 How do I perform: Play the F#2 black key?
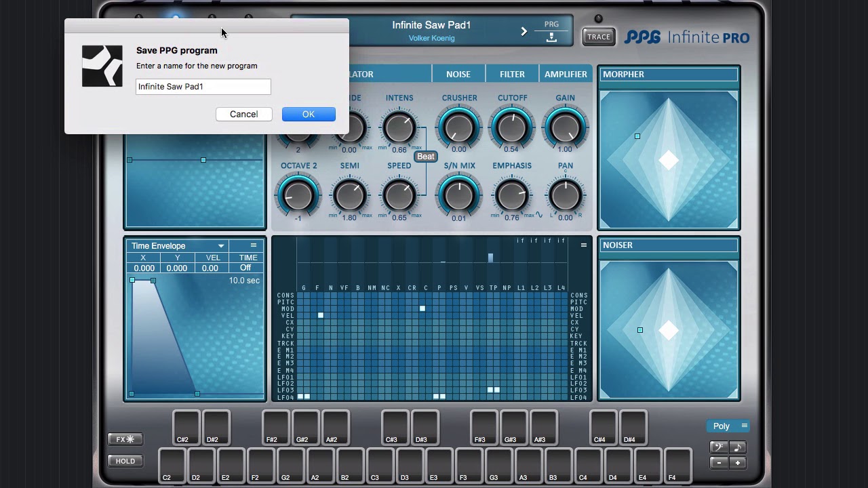275,428
